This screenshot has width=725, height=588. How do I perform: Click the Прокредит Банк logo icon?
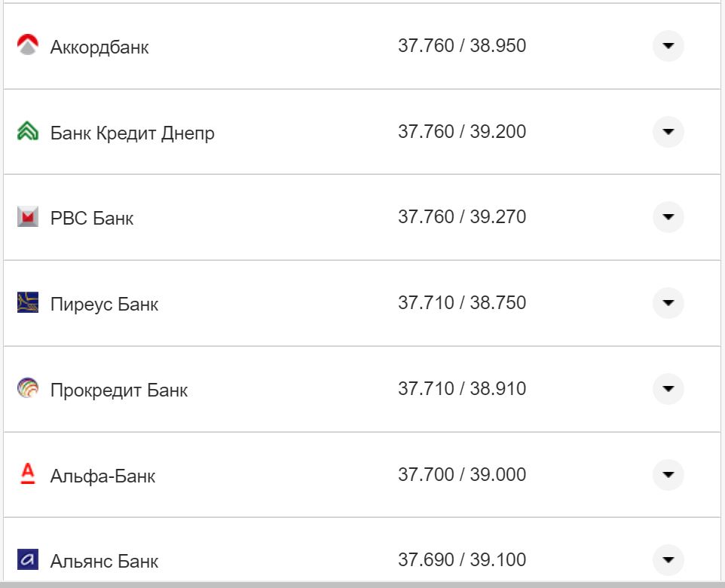(27, 389)
